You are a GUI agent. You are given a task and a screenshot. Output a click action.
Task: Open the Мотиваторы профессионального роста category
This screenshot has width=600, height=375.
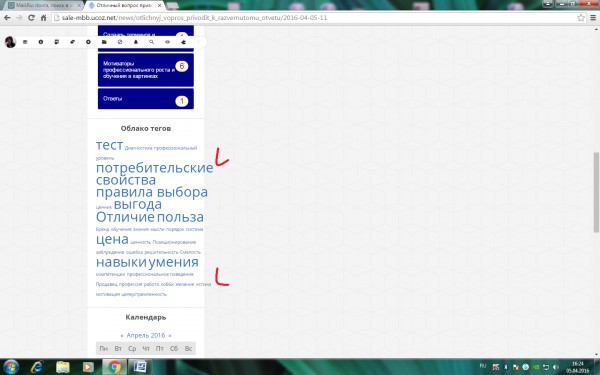[146, 70]
